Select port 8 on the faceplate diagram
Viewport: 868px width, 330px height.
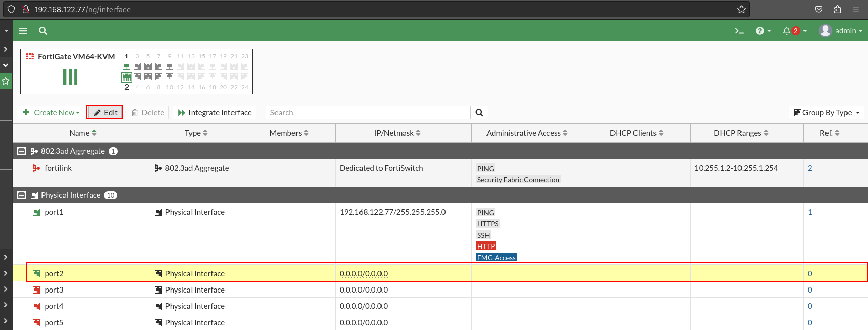click(159, 77)
